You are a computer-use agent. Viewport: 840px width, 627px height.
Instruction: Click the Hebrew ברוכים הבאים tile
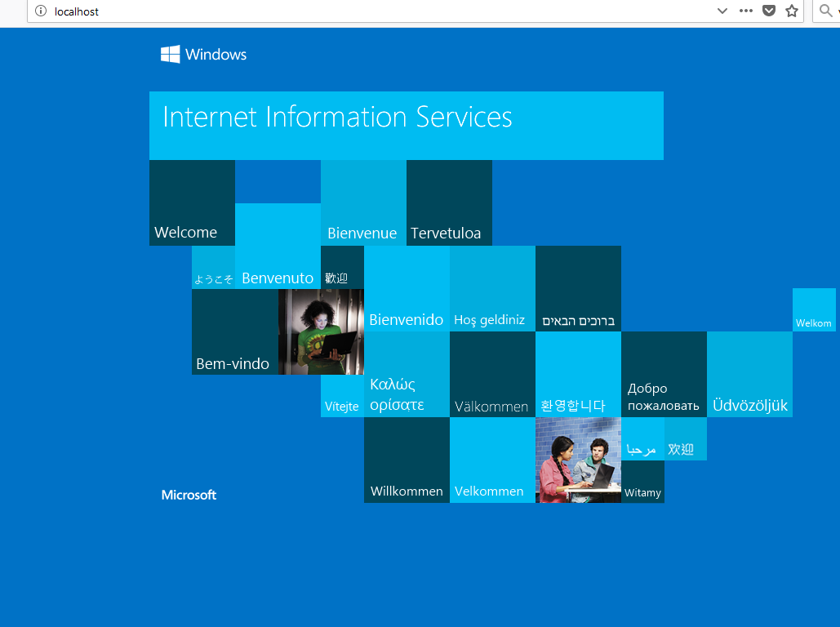point(578,288)
